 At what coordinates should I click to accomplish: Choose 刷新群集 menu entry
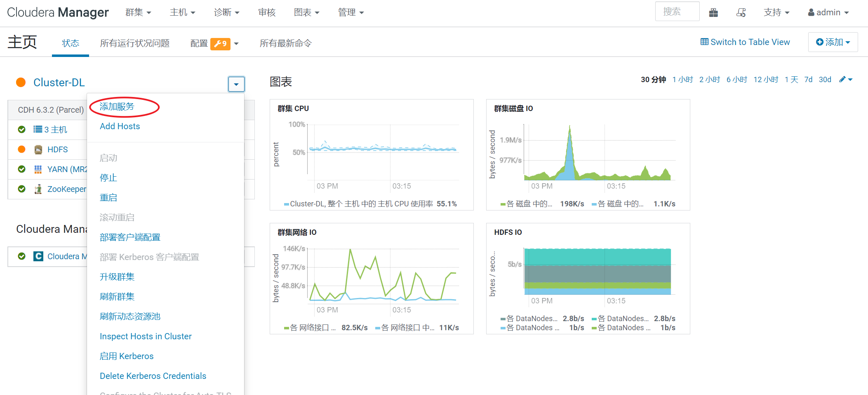tap(117, 296)
